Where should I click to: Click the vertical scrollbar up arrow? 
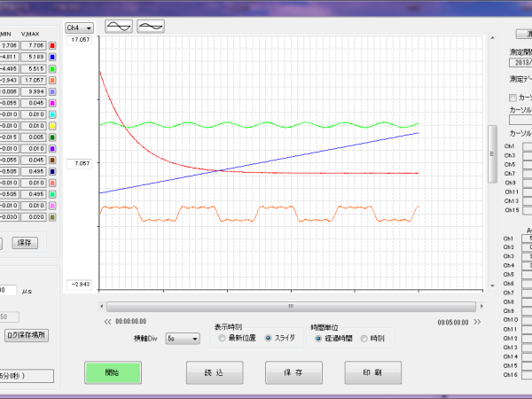[x=492, y=40]
